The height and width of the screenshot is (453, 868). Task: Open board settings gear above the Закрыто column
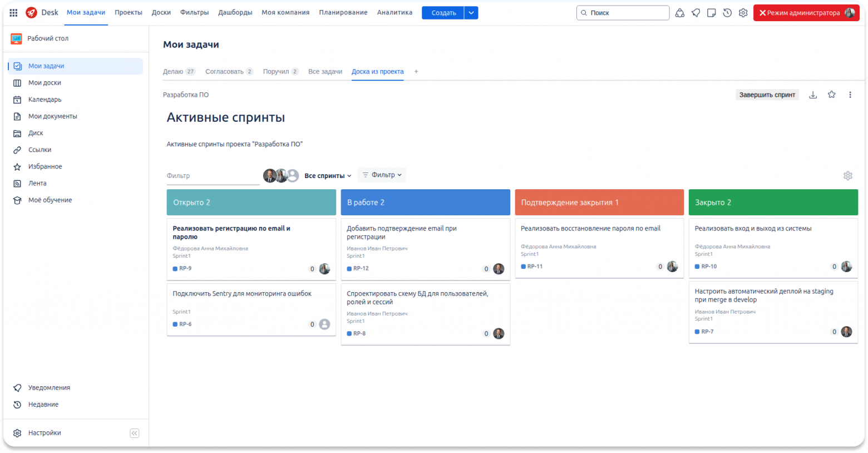[x=848, y=176]
